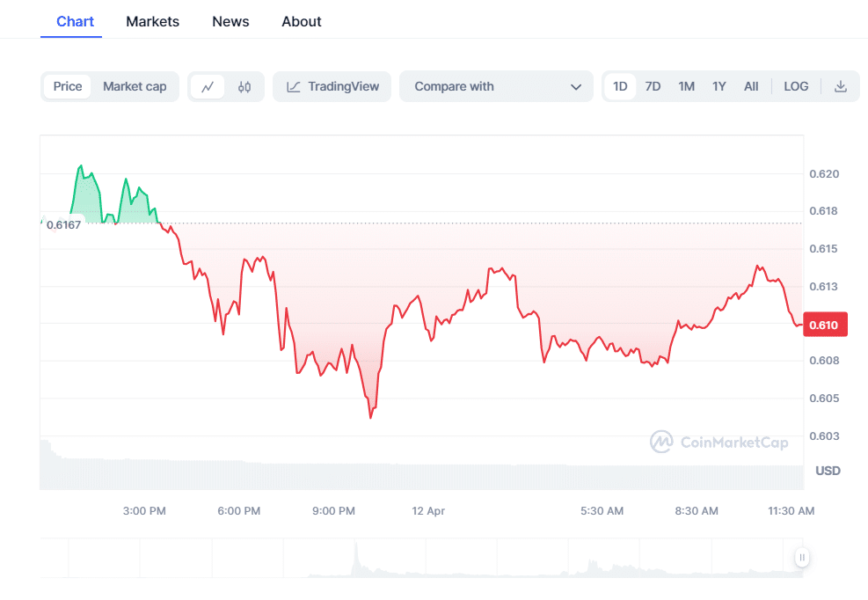Viewport: 868px width, 600px height.
Task: View the About section
Action: click(x=301, y=21)
